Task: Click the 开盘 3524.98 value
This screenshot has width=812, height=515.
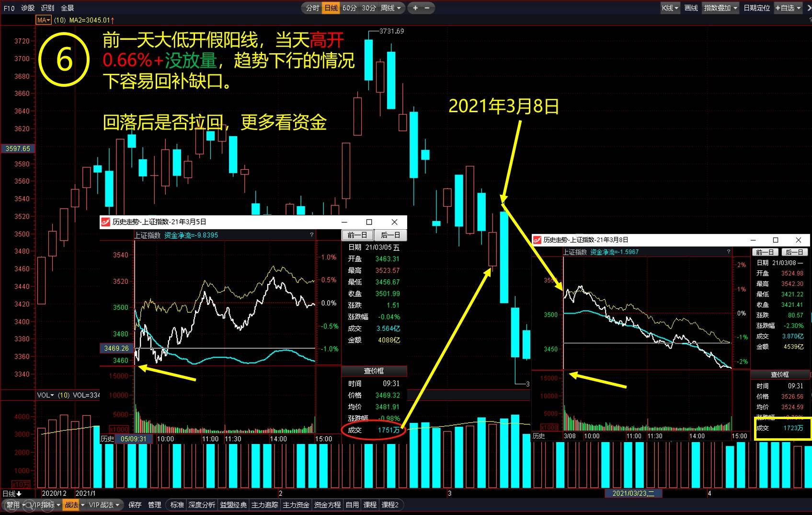Action: [x=792, y=273]
